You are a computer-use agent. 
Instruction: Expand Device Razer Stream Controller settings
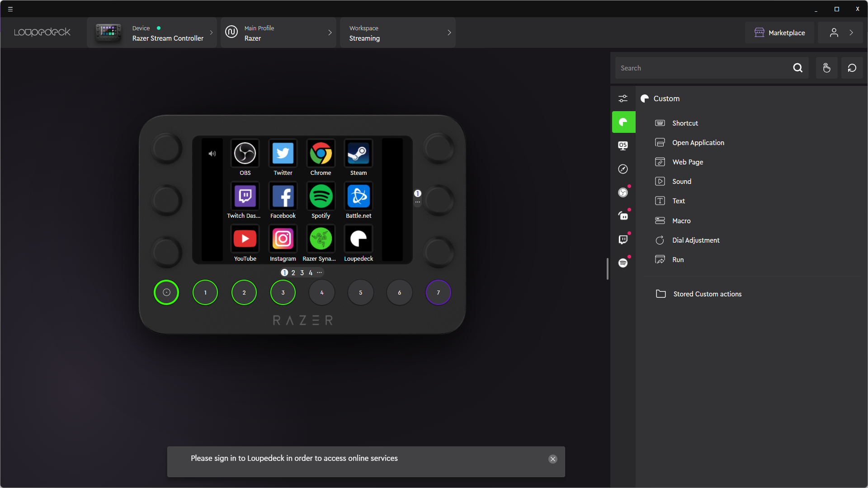211,33
